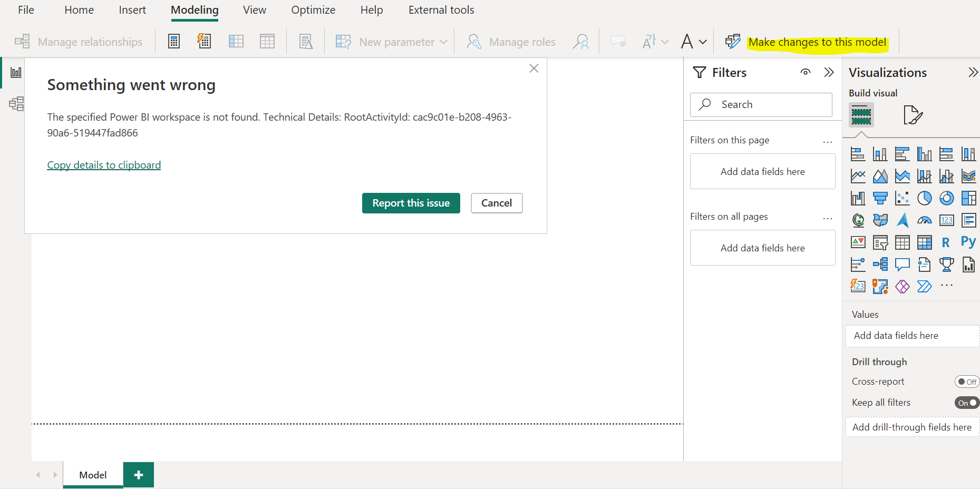This screenshot has width=980, height=489.
Task: Select the Model page tab
Action: click(93, 475)
